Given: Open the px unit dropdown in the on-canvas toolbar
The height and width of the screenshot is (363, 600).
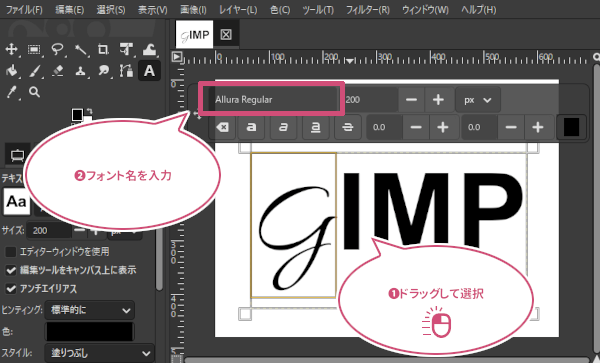Looking at the screenshot, I should point(478,100).
